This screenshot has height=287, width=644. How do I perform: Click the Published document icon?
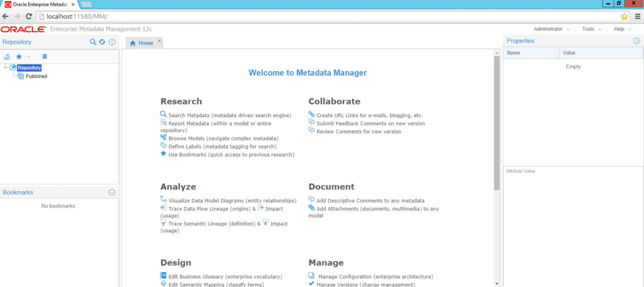(x=21, y=76)
